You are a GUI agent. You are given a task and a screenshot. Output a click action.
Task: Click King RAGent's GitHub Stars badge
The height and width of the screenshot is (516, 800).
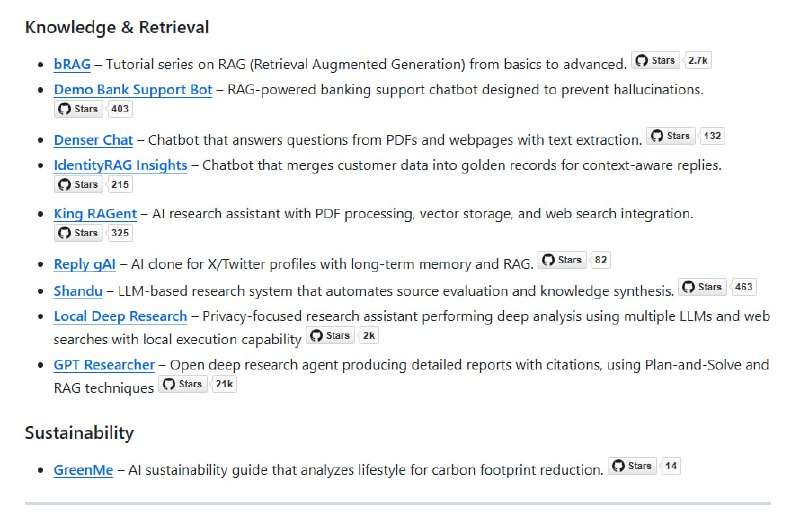tap(93, 234)
